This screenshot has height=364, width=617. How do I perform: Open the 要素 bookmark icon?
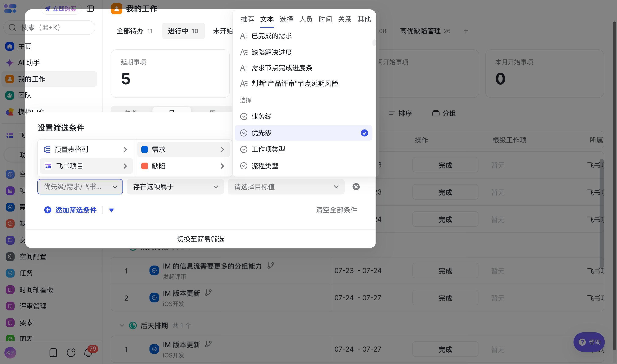[10, 322]
